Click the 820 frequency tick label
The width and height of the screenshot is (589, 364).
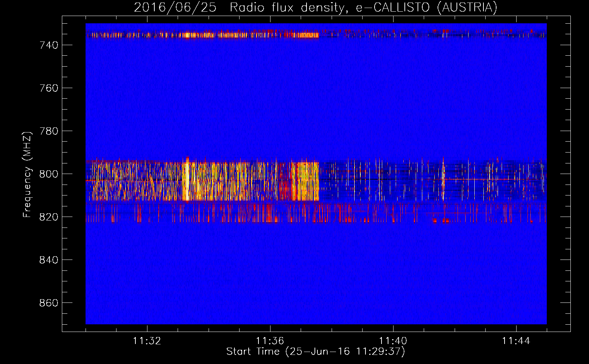point(49,217)
